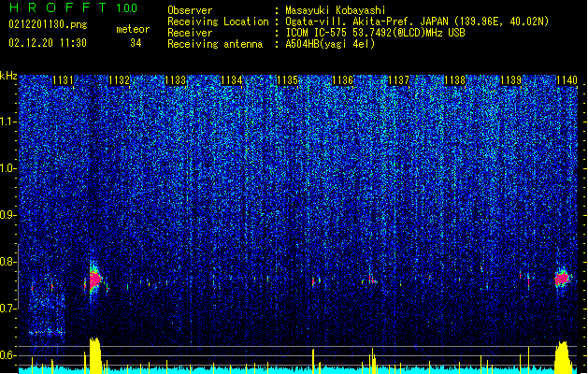Click the 1.0 kHz axis tick label
The image size is (588, 374).
[x=8, y=168]
